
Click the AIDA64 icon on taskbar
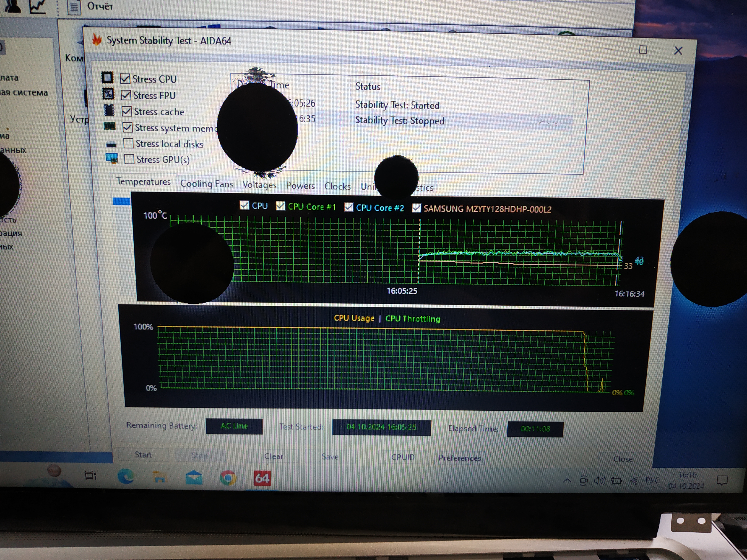coord(262,478)
